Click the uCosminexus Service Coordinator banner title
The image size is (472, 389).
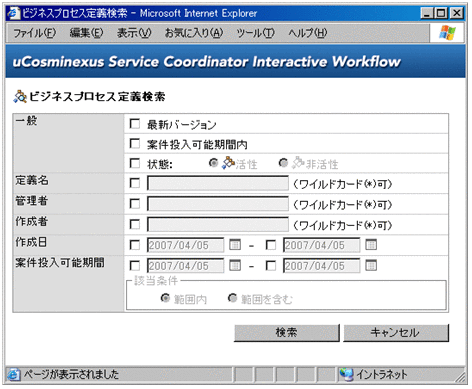pos(206,62)
